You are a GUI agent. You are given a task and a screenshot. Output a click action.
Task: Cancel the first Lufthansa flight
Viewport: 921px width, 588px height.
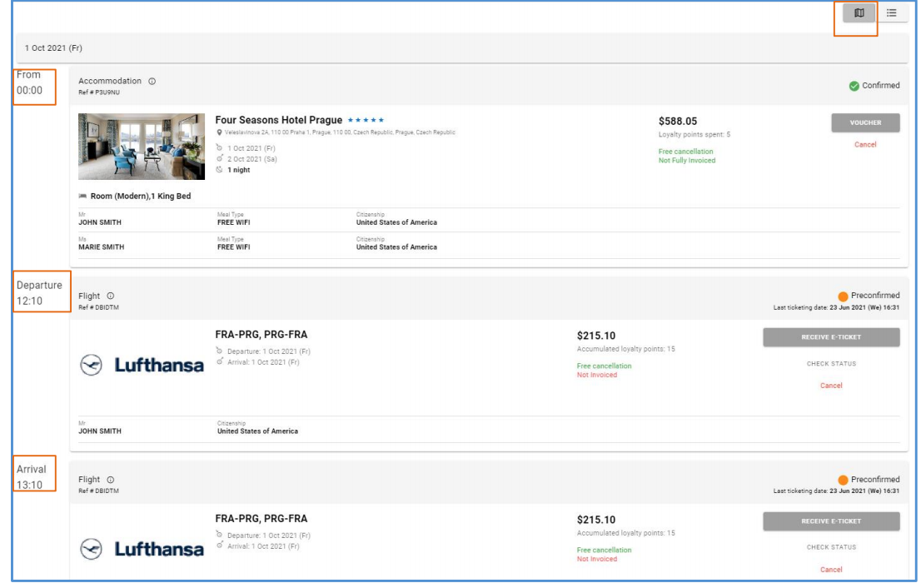click(831, 386)
